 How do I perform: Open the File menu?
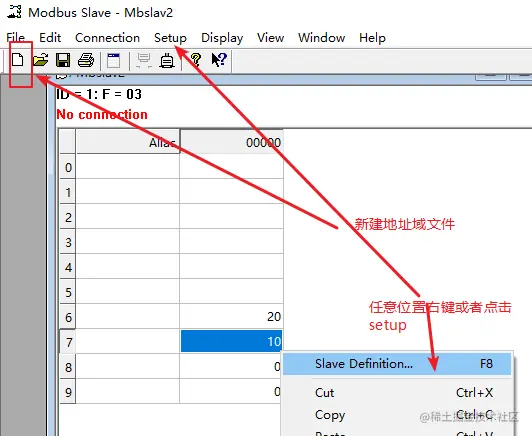click(x=15, y=37)
